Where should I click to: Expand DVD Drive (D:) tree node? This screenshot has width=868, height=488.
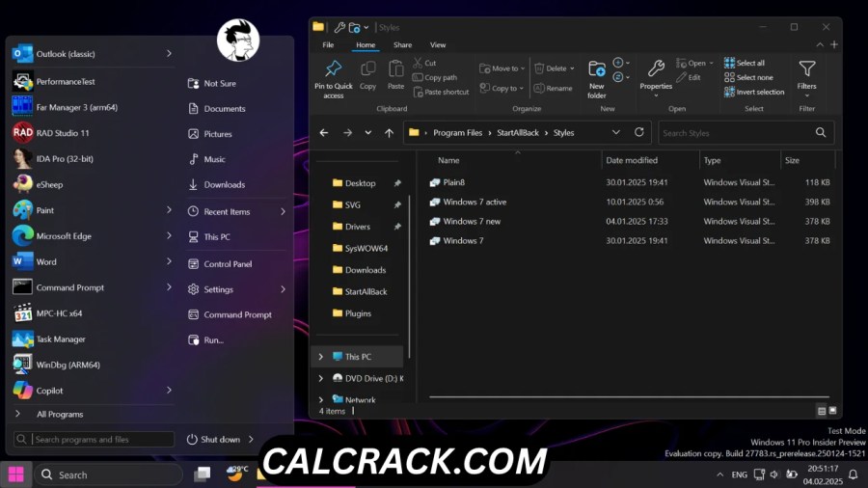coord(320,378)
